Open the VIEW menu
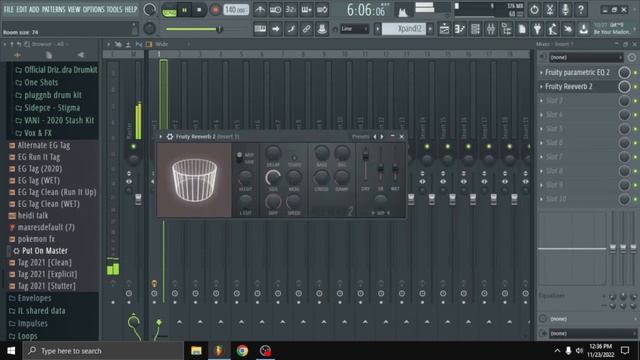The width and height of the screenshot is (640, 360). [73, 9]
